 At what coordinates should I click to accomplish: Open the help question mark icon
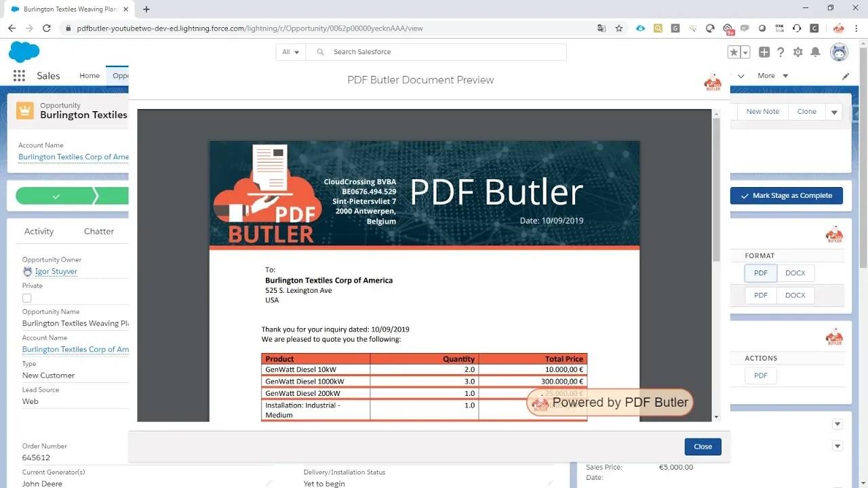point(781,52)
